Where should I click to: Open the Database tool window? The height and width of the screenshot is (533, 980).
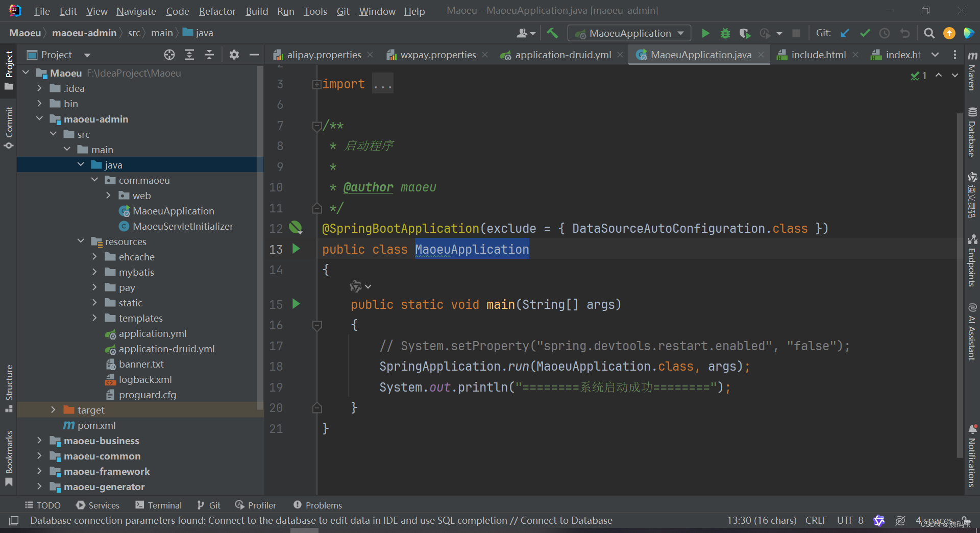tap(972, 132)
